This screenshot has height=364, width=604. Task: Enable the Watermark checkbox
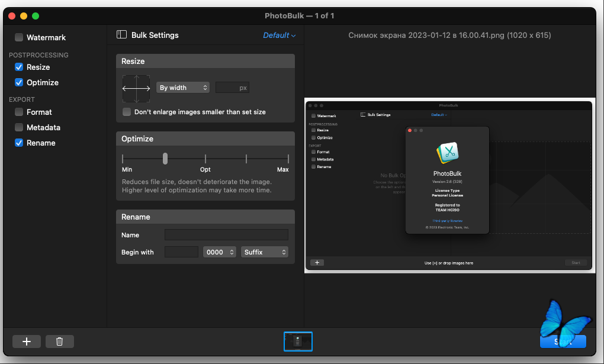[x=19, y=37]
